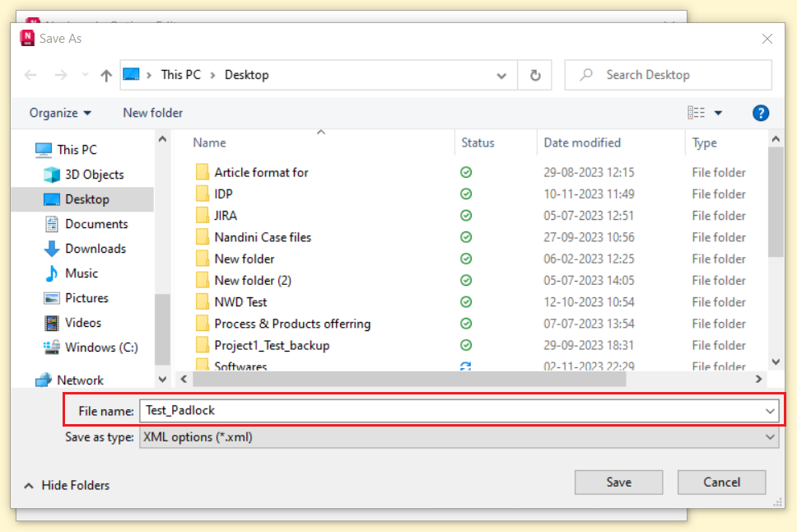
Task: Refresh the Desktop folder listing
Action: (534, 75)
